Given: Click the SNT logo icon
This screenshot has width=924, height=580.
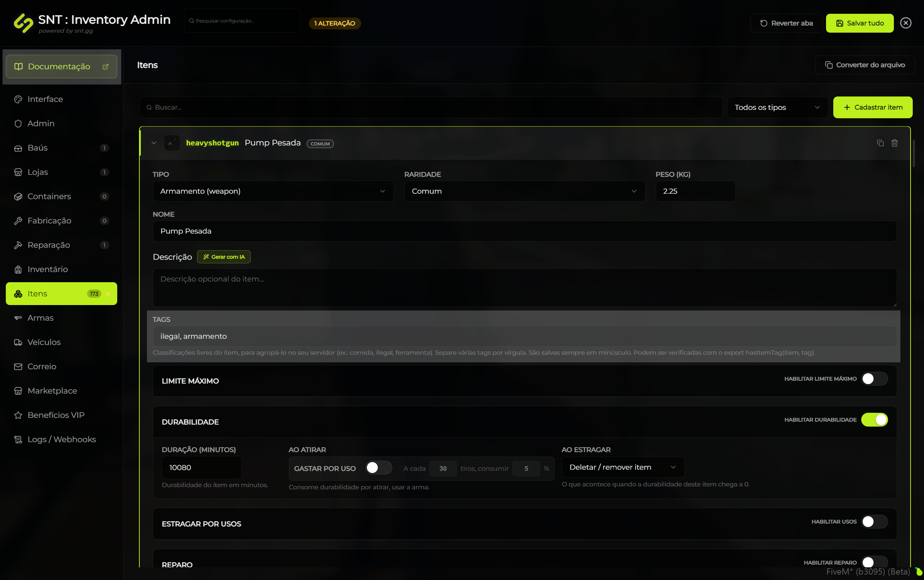Looking at the screenshot, I should (x=23, y=24).
